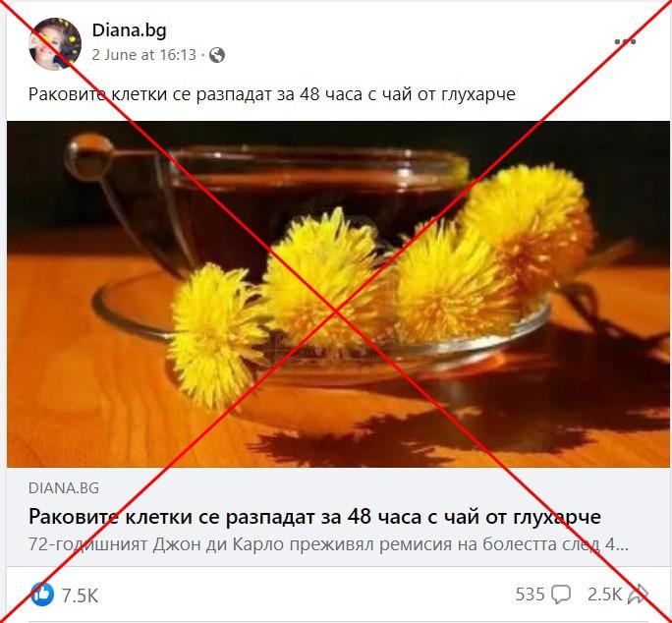
Task: Click the blue thumbs-up reaction icon
Action: pyautogui.click(x=43, y=595)
